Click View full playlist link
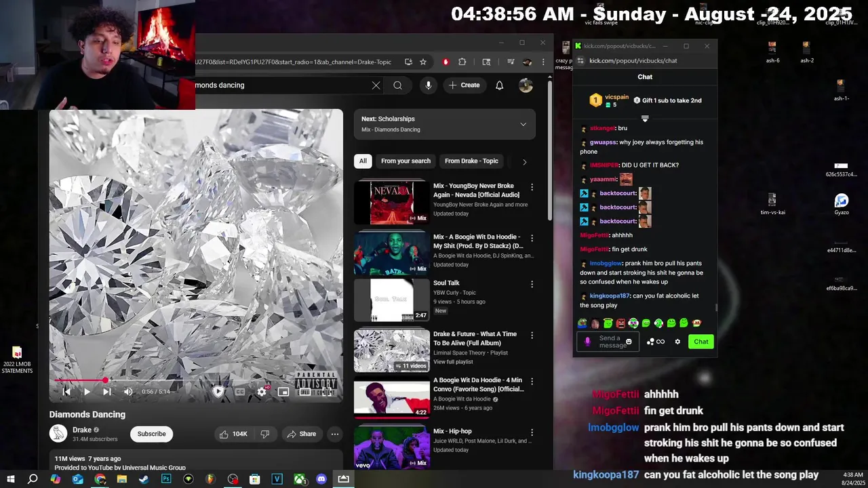 coord(453,362)
